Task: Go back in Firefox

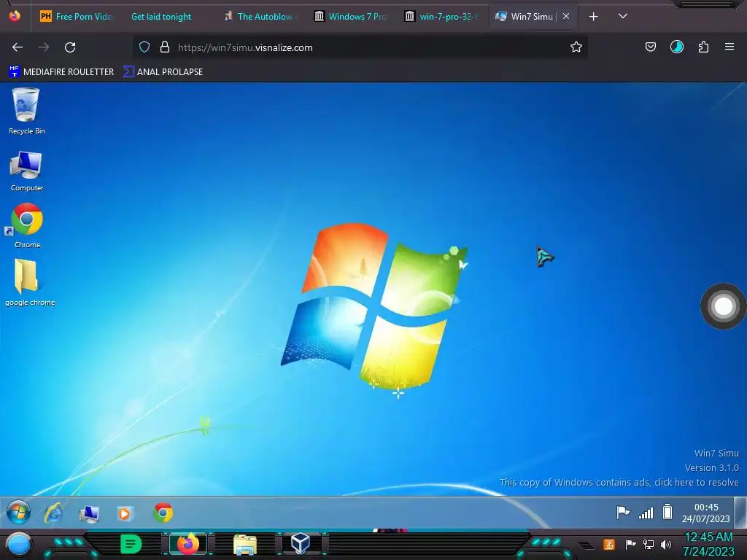Action: pos(18,47)
